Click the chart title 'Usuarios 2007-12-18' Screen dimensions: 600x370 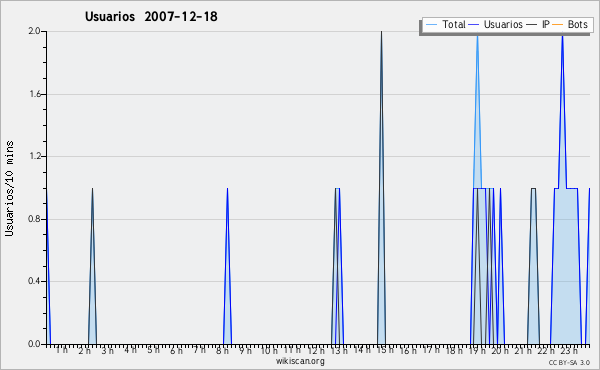pyautogui.click(x=151, y=16)
